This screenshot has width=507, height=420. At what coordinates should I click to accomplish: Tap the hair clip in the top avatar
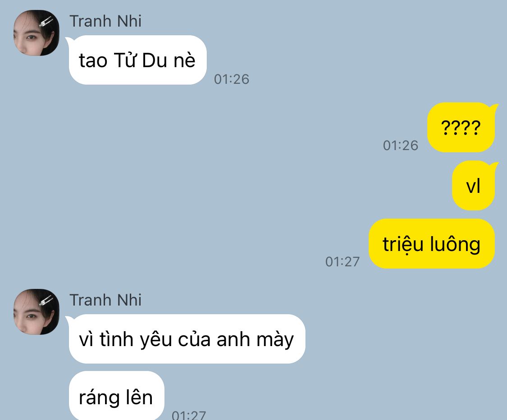[x=46, y=22]
